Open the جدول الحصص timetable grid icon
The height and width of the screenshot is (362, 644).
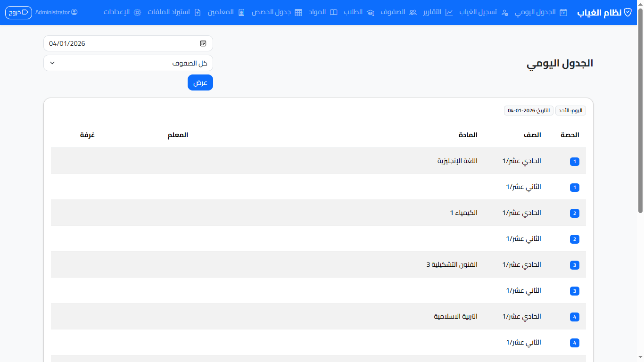coord(298,13)
